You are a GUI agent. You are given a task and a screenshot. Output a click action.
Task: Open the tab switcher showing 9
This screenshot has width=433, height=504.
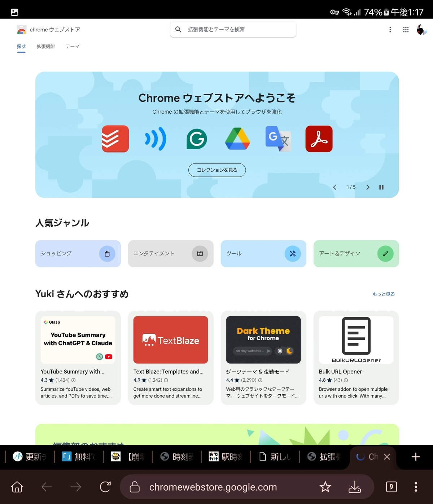[391, 487]
